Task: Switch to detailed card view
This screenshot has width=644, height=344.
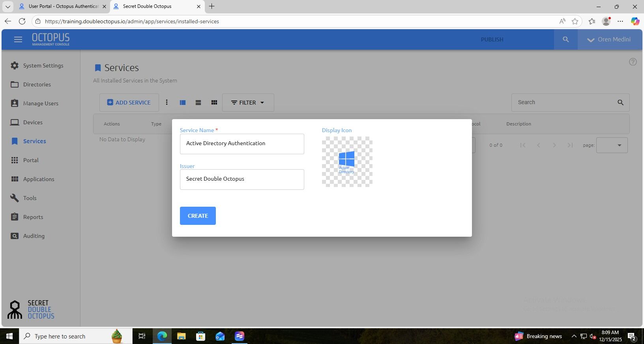Action: [x=182, y=103]
